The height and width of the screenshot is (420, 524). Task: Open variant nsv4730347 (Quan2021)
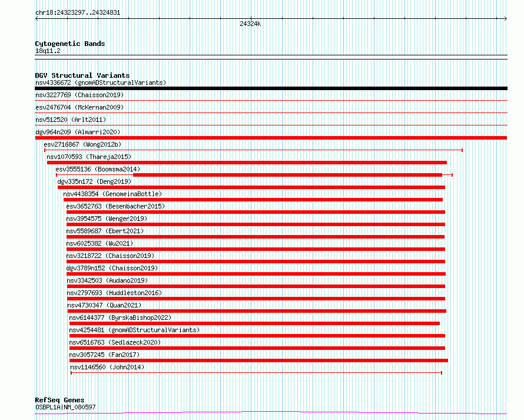104,305
